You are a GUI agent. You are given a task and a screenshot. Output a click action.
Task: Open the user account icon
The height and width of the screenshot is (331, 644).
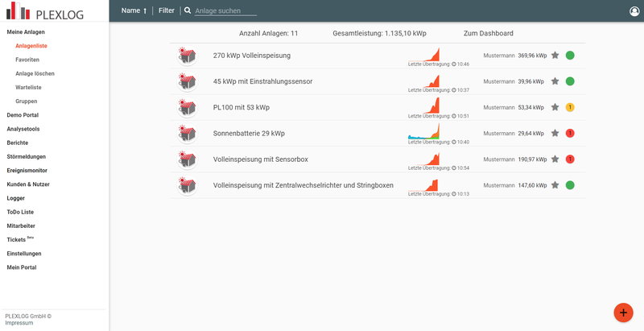click(x=634, y=11)
